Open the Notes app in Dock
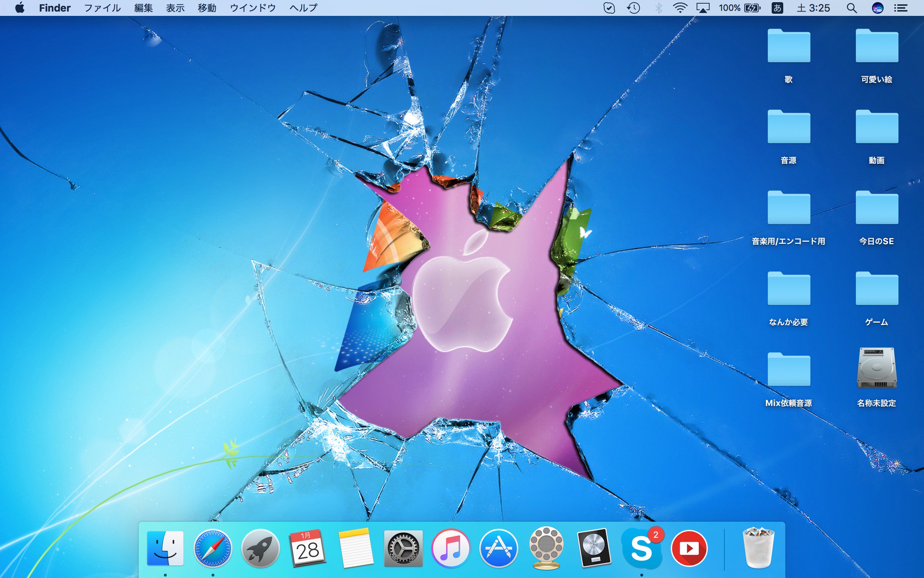The height and width of the screenshot is (578, 924). coord(356,548)
